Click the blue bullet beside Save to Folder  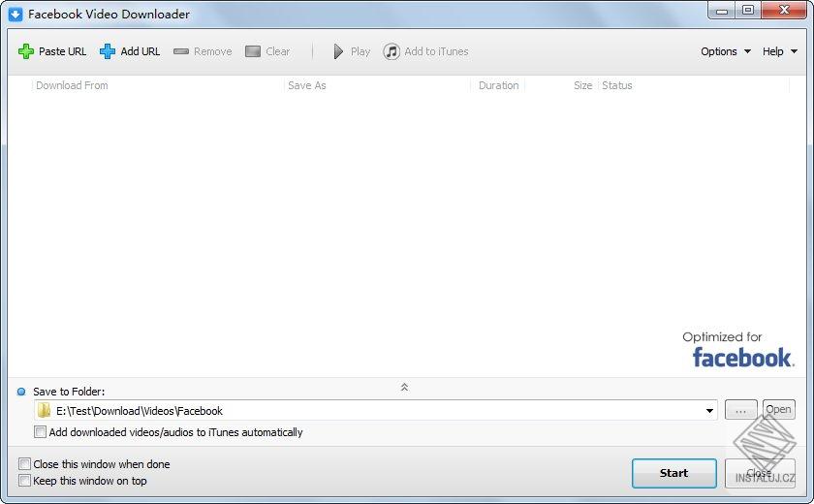pos(21,392)
